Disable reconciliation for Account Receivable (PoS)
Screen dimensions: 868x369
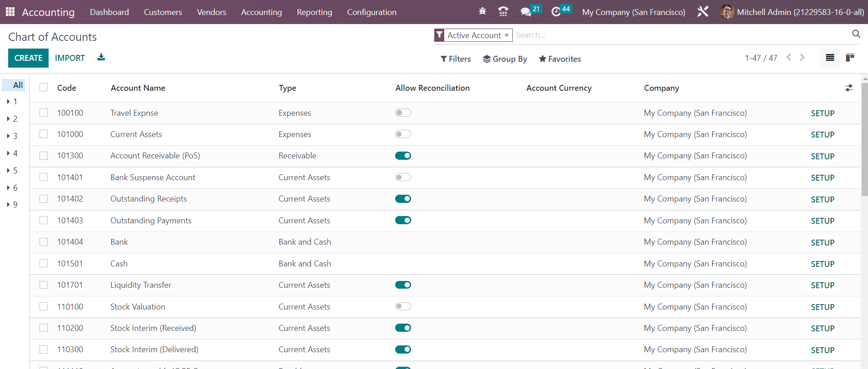(x=403, y=156)
